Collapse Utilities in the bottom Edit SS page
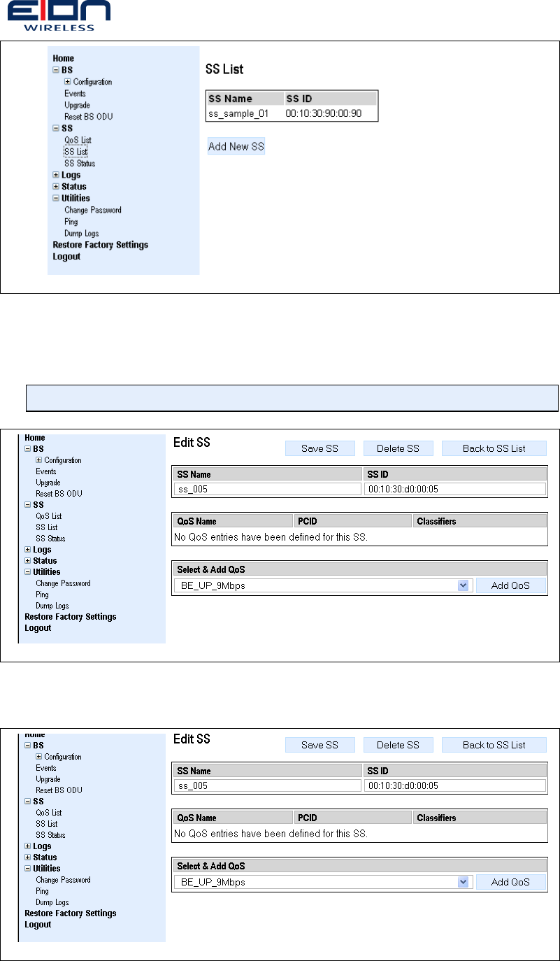Image resolution: width=560 pixels, height=961 pixels. pyautogui.click(x=28, y=869)
